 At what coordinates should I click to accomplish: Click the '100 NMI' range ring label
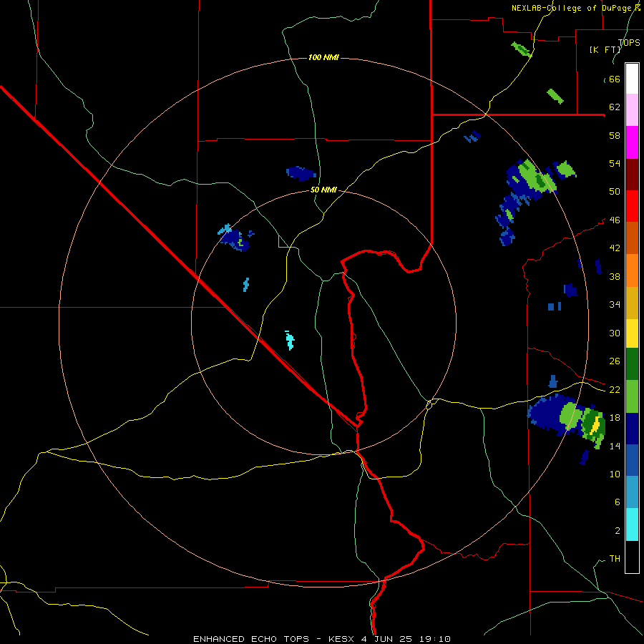click(x=323, y=57)
